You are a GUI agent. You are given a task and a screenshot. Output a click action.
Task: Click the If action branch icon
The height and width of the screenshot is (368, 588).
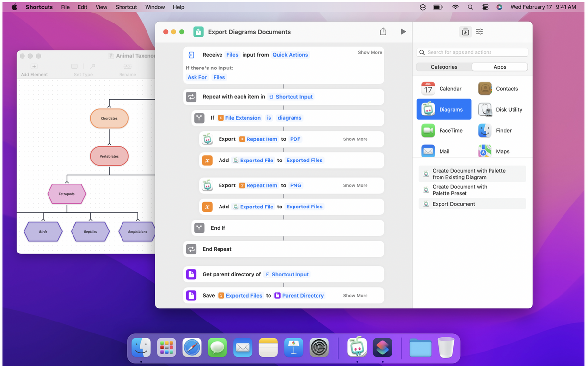199,118
